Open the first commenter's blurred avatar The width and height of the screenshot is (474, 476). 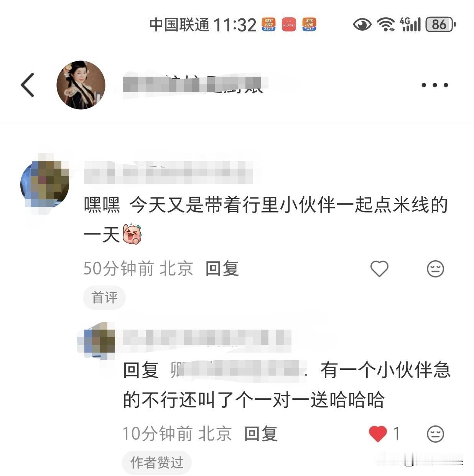[x=45, y=185]
